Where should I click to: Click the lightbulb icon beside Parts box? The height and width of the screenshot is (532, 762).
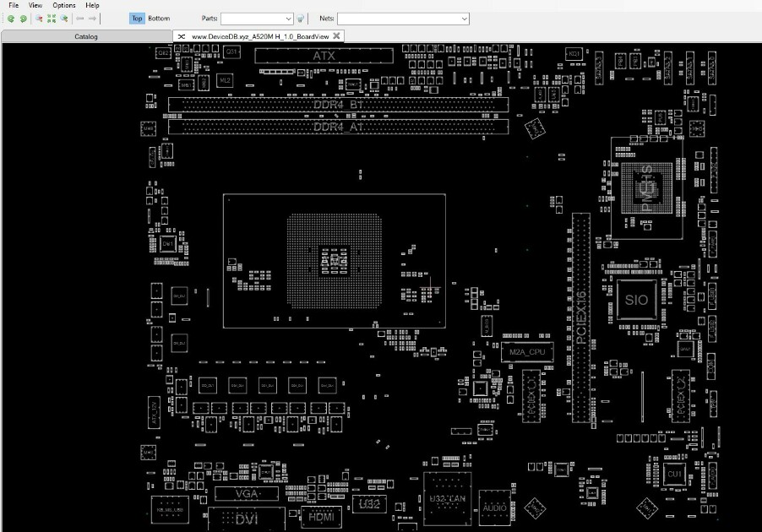click(301, 19)
